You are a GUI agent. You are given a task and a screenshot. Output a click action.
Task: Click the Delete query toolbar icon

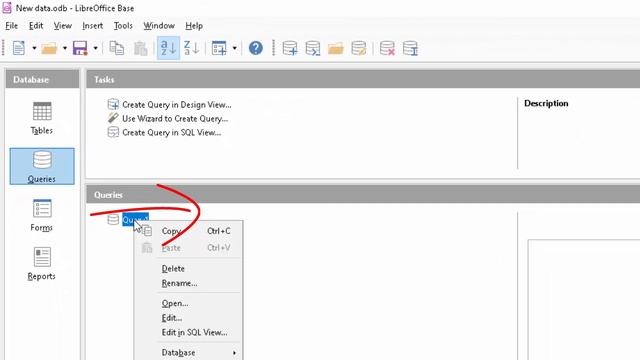387,48
